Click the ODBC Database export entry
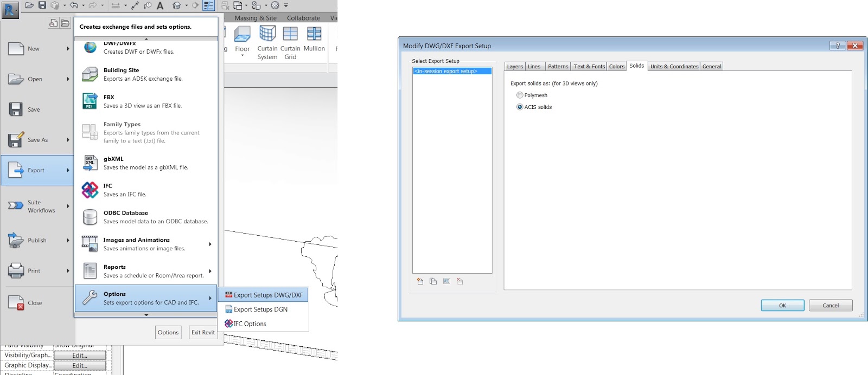Screen dimensions: 868x375 pyautogui.click(x=146, y=217)
